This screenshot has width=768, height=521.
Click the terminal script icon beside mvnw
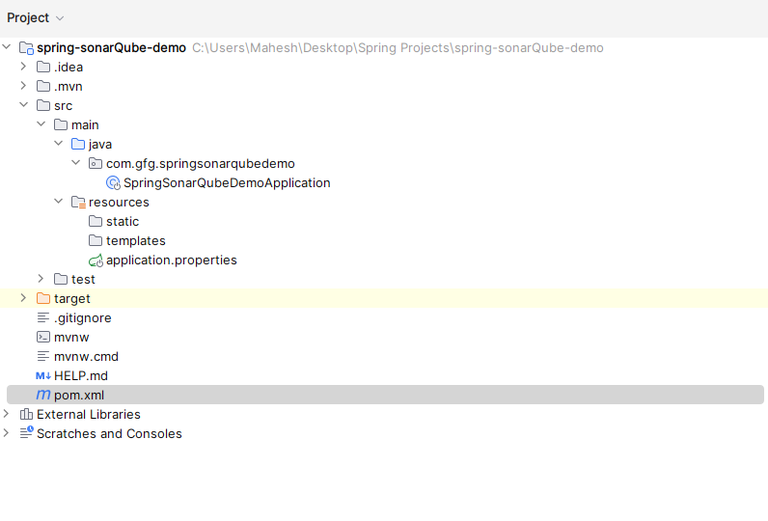43,337
